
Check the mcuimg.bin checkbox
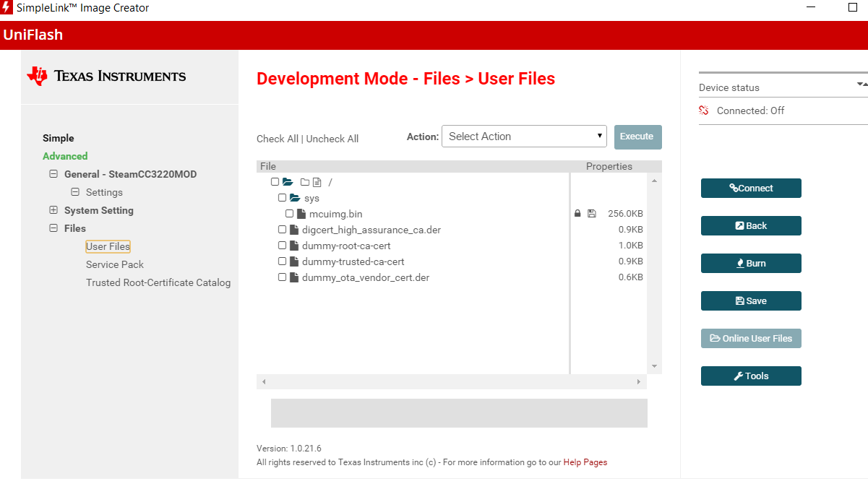289,214
